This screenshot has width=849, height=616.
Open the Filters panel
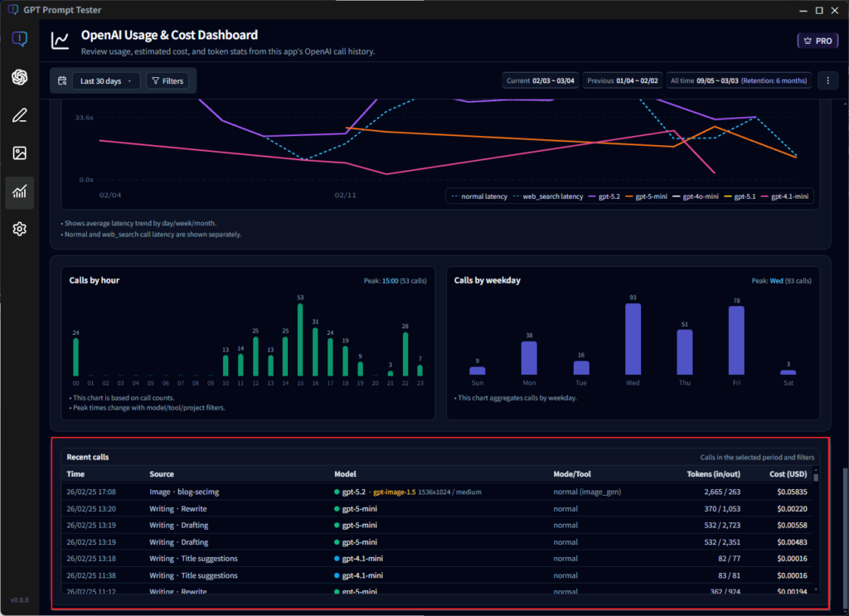click(168, 80)
